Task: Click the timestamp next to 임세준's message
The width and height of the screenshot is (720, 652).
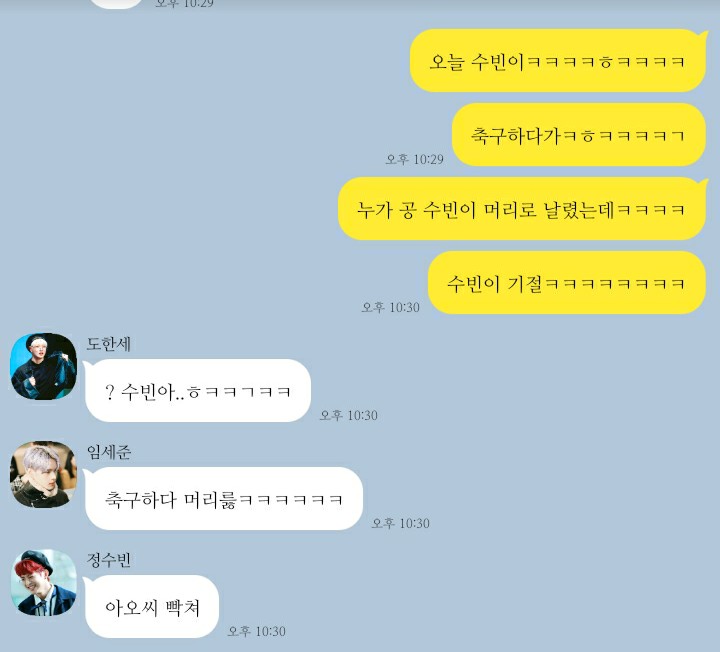Action: point(401,523)
